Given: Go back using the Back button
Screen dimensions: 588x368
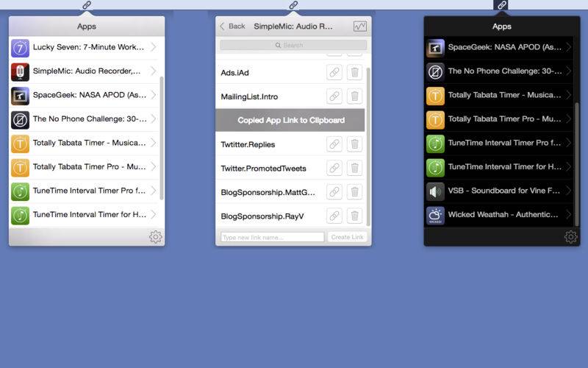Looking at the screenshot, I should (232, 26).
